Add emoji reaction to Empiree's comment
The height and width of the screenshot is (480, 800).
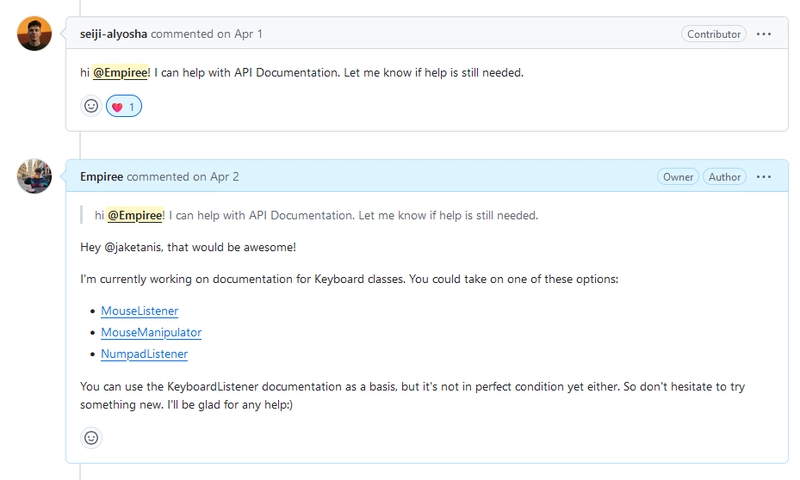click(x=91, y=438)
